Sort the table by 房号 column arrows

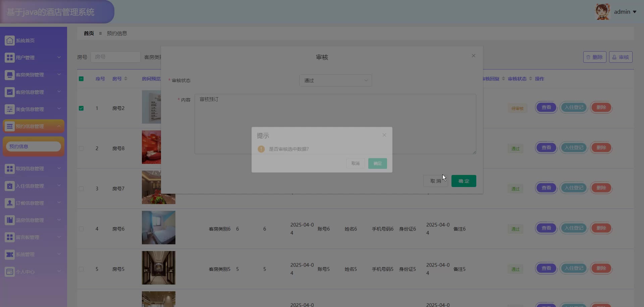click(x=126, y=79)
